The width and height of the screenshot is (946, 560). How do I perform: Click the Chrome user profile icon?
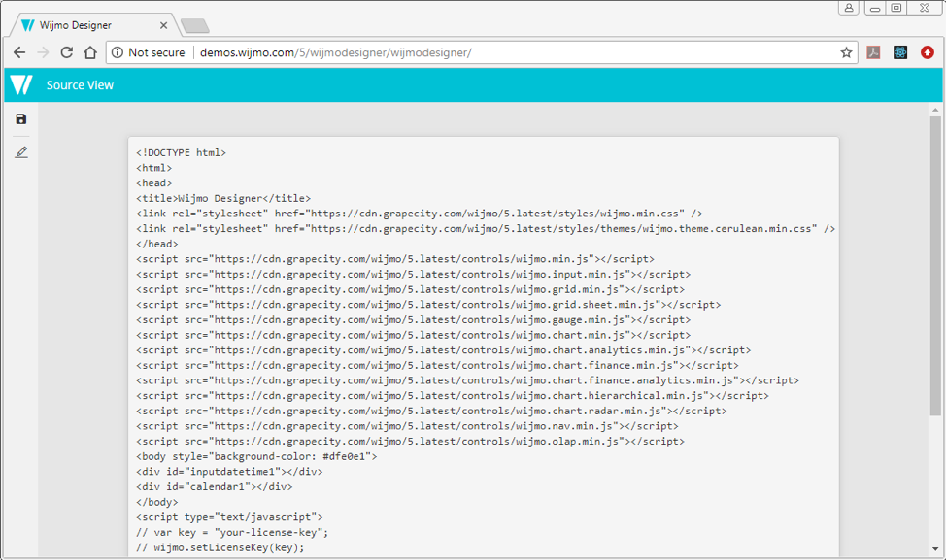(848, 8)
